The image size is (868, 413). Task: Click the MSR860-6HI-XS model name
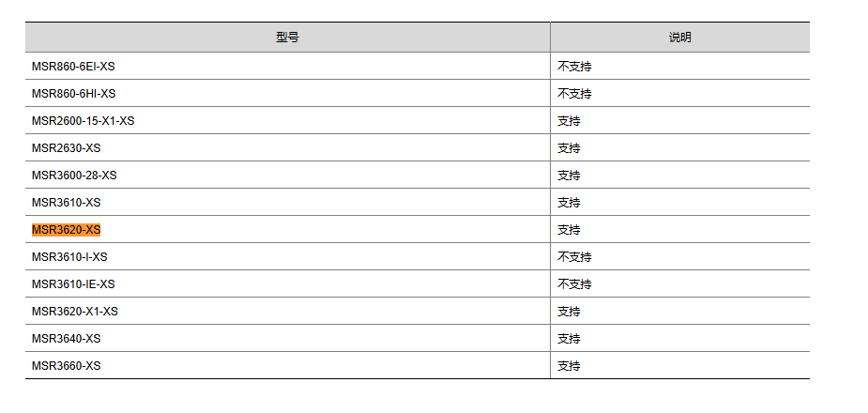73,94
